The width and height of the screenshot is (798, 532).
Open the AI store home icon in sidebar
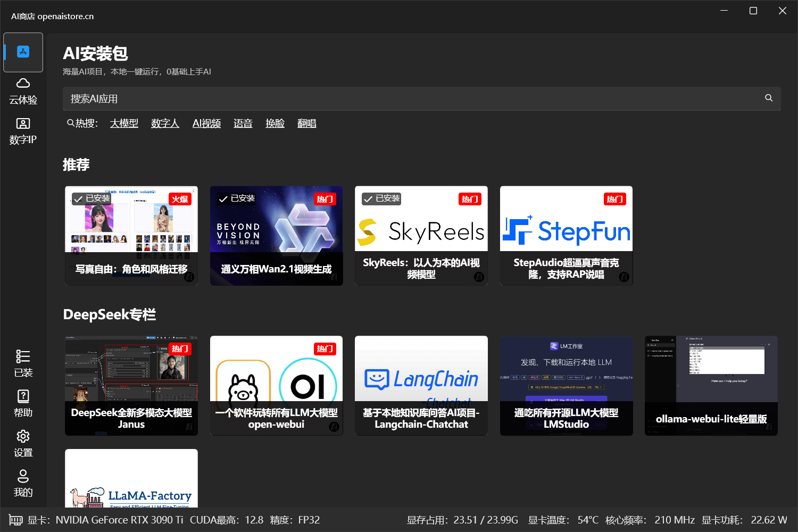(x=23, y=52)
